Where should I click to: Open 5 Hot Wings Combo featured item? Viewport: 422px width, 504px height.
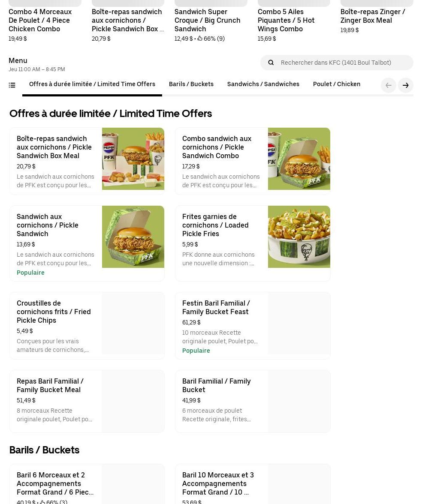pos(294,21)
